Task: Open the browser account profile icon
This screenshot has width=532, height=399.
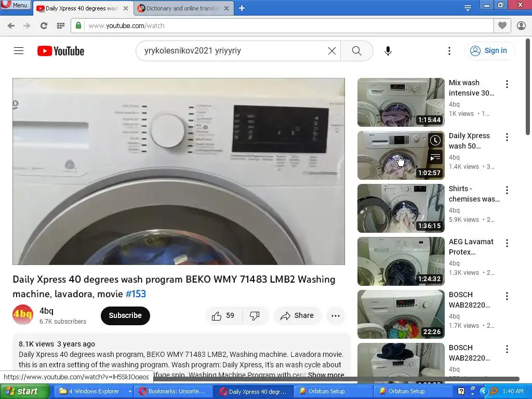Action: pos(521,26)
